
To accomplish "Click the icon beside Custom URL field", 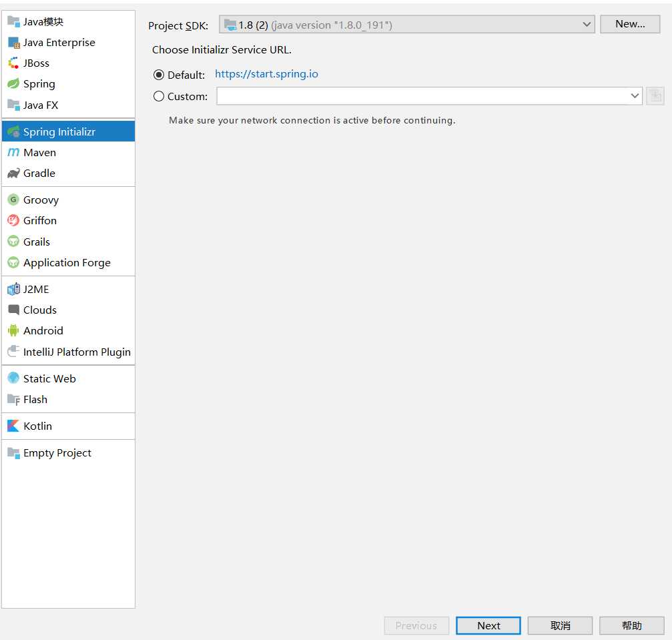I will 655,96.
